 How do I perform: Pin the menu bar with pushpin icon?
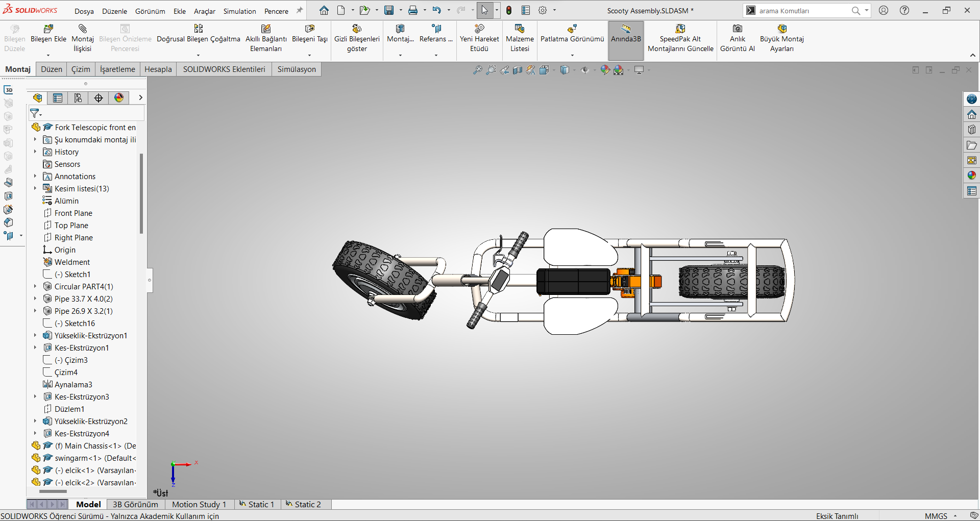pyautogui.click(x=300, y=11)
